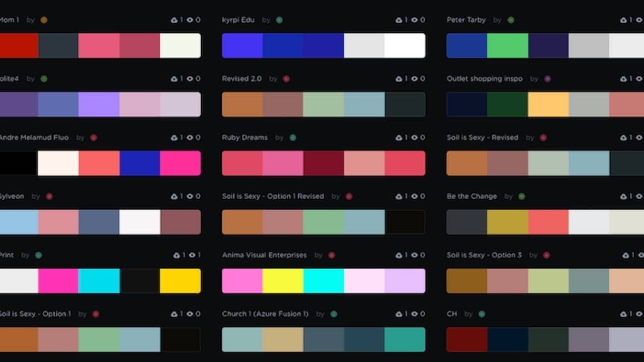The image size is (644, 362).
Task: Open the author avatar beside Peter Tarby
Action: click(511, 20)
